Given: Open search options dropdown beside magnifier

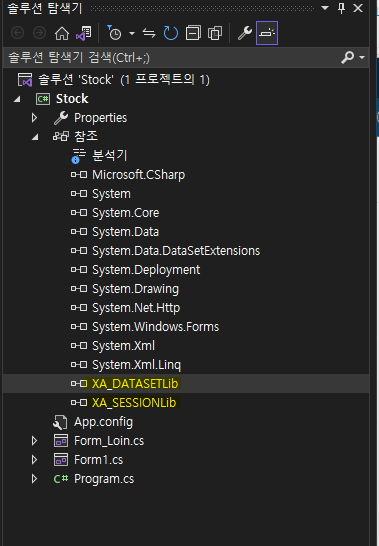Looking at the screenshot, I should click(x=362, y=57).
